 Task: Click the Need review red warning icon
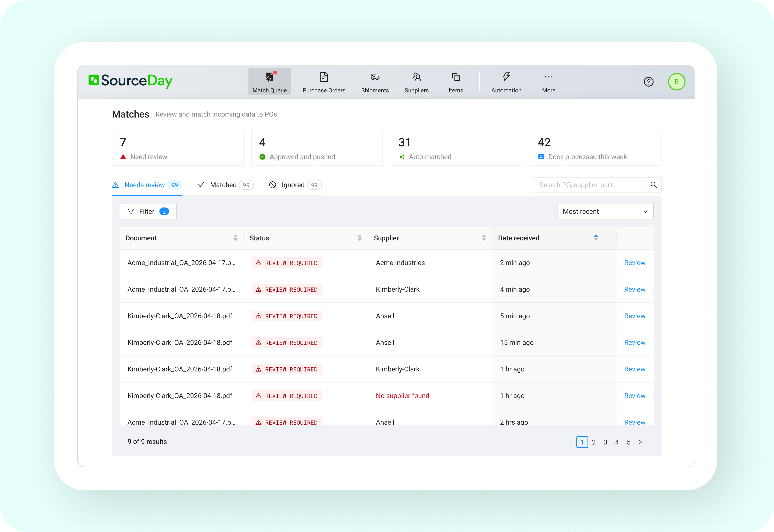click(x=123, y=157)
